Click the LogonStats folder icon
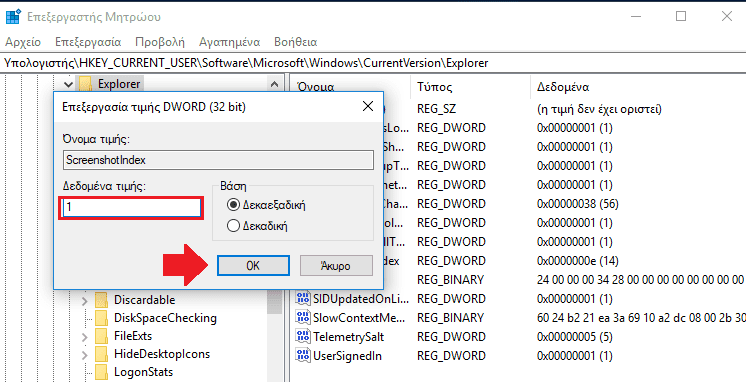The height and width of the screenshot is (382, 750). (x=101, y=372)
